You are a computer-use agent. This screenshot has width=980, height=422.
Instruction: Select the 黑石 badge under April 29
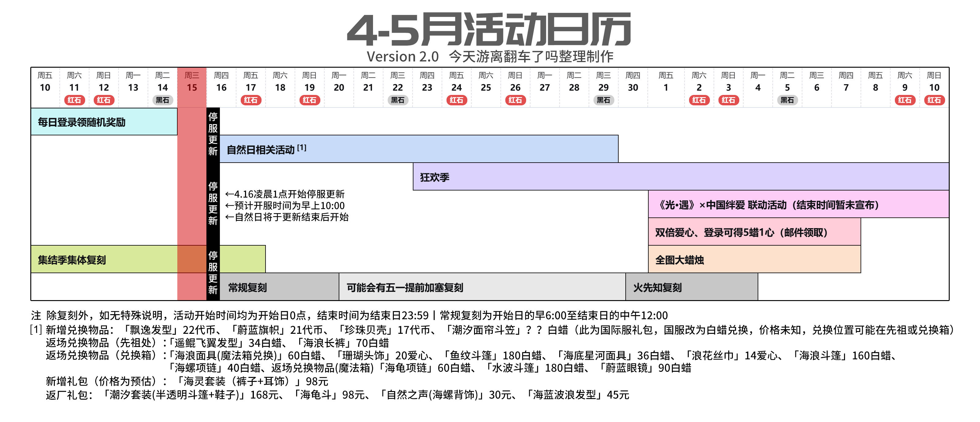tap(603, 101)
